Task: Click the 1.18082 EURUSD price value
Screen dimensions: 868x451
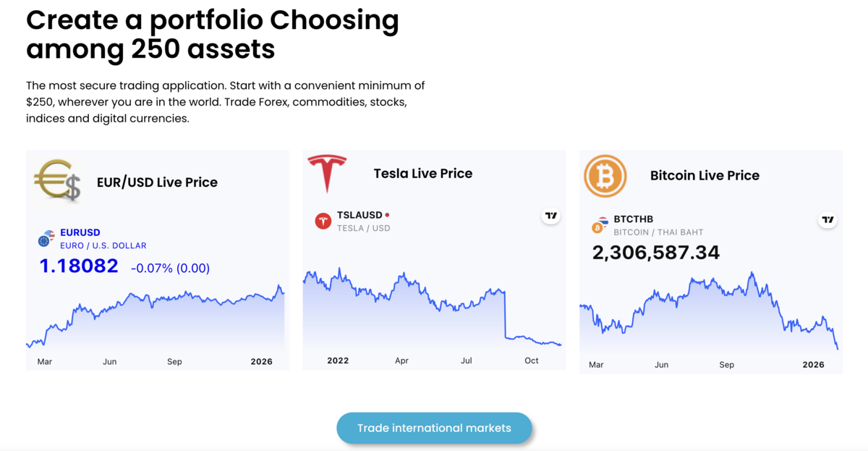Action: [79, 266]
